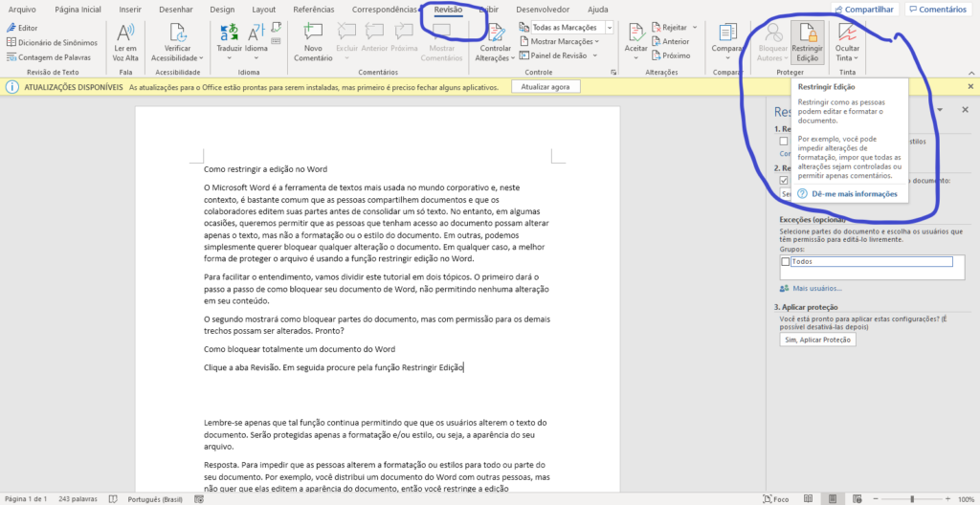The width and height of the screenshot is (980, 505).
Task: Open the Design tab
Action: [x=222, y=10]
